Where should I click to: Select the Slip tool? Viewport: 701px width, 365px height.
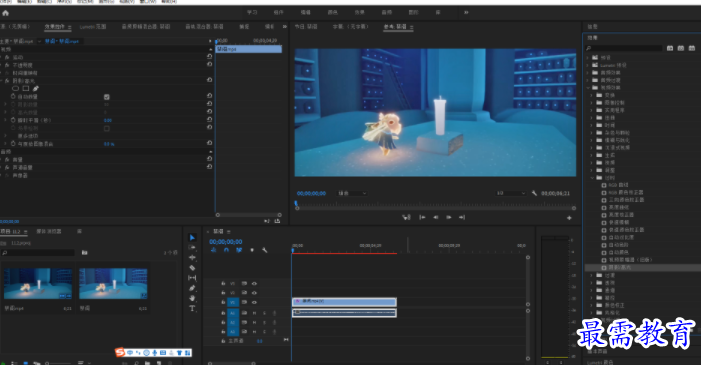pos(192,278)
